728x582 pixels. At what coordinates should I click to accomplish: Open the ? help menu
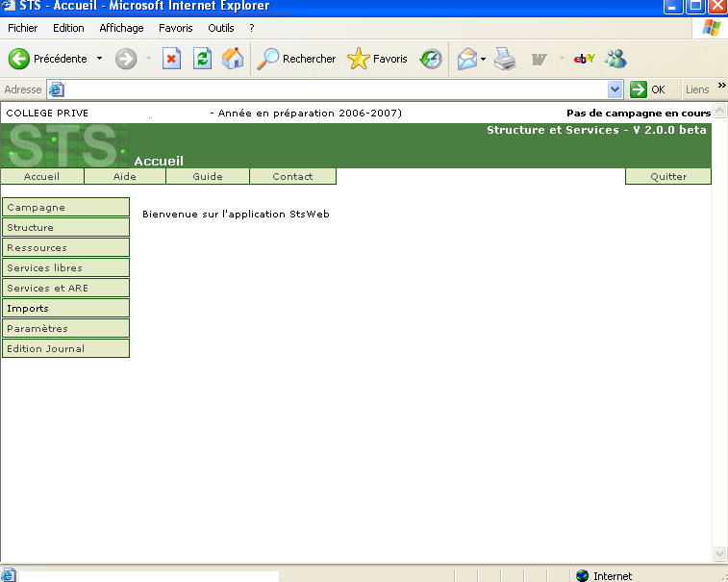point(252,28)
